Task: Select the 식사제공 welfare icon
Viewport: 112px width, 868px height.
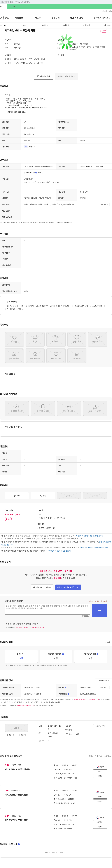Action: coord(77,356)
